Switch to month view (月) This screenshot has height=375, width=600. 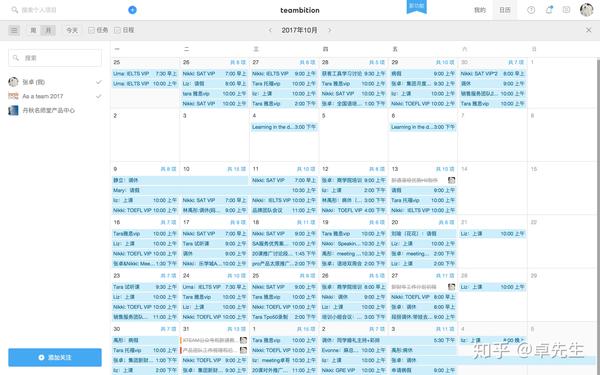[x=48, y=30]
